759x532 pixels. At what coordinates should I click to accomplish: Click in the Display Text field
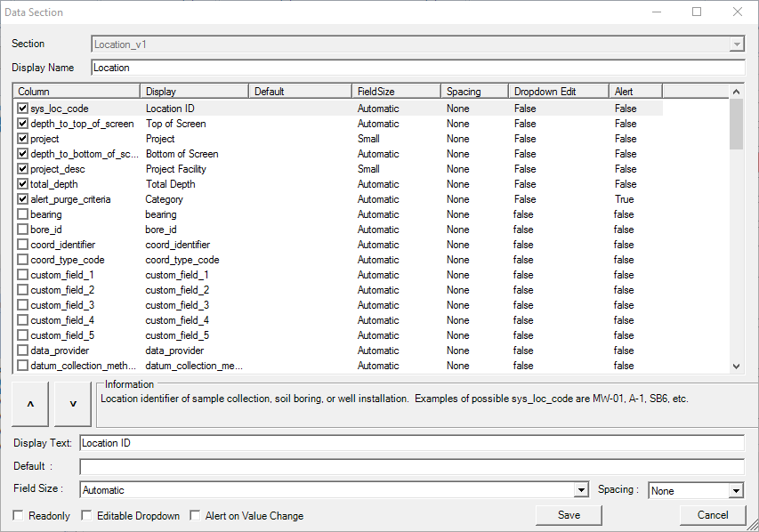pyautogui.click(x=411, y=443)
